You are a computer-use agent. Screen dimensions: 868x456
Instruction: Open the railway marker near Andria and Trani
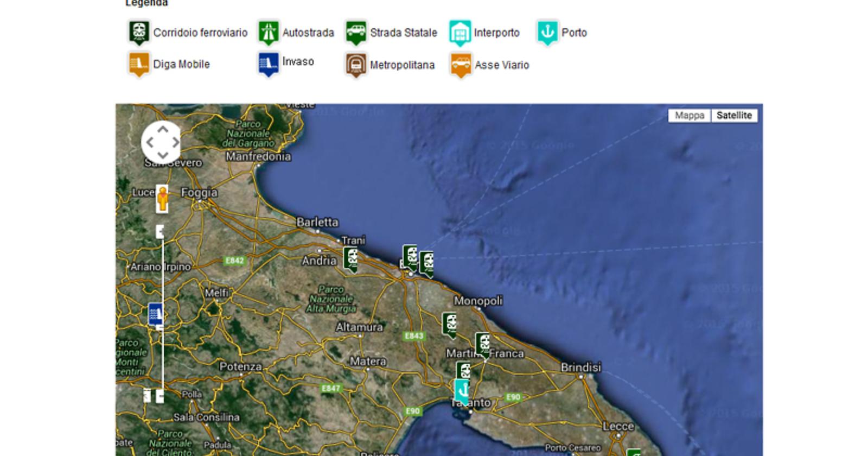point(351,259)
